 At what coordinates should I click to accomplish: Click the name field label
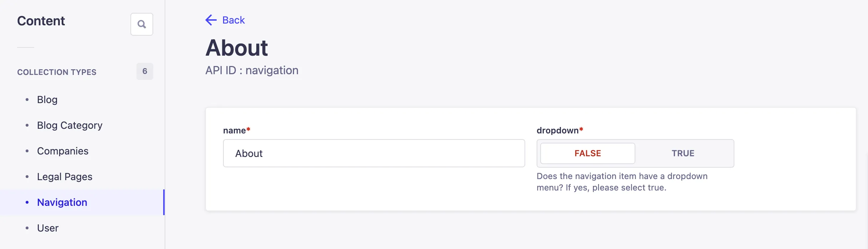coord(234,131)
